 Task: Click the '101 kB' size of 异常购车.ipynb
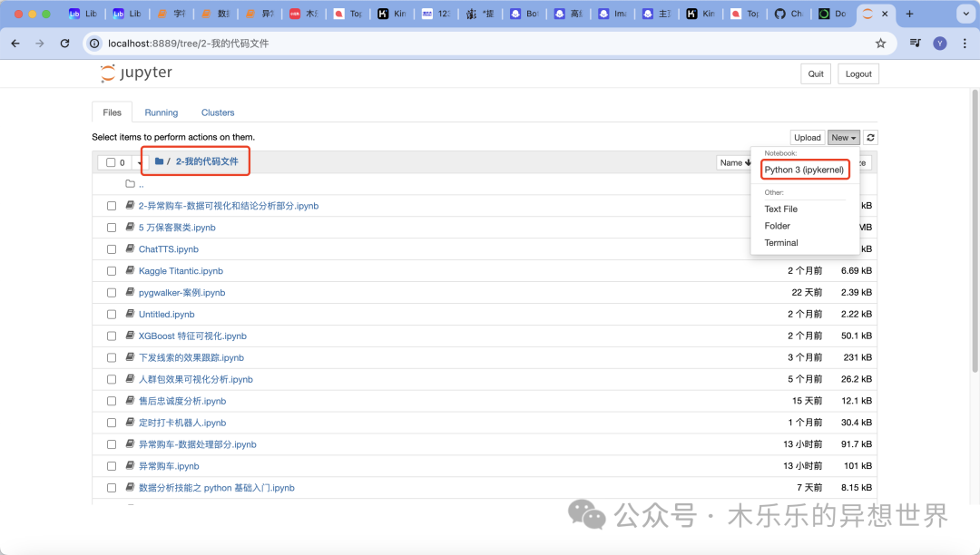[857, 466]
